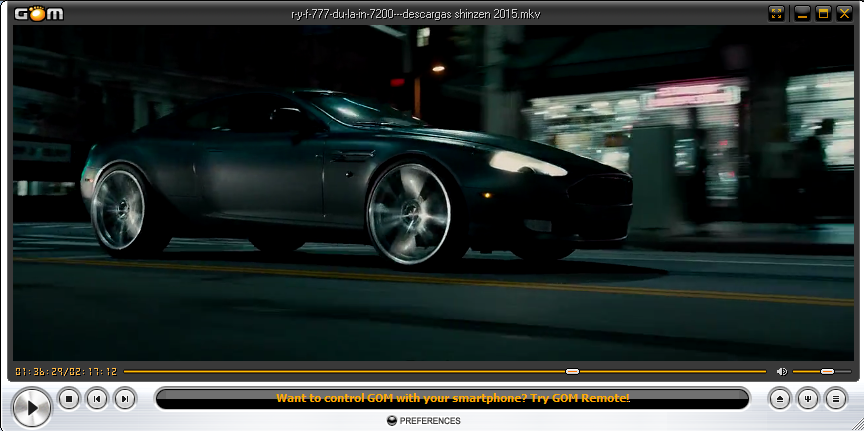Viewport: 864px width, 431px height.
Task: Click the seek bar position handle
Action: (573, 371)
